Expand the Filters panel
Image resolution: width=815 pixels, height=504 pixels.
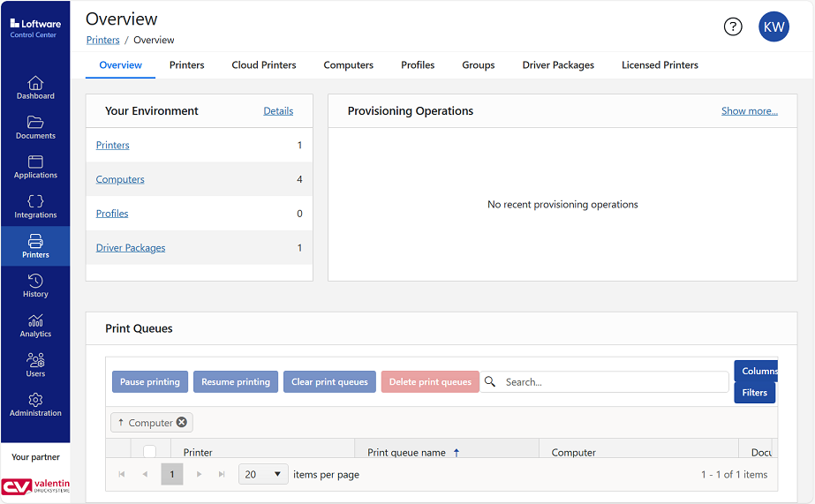coord(754,393)
